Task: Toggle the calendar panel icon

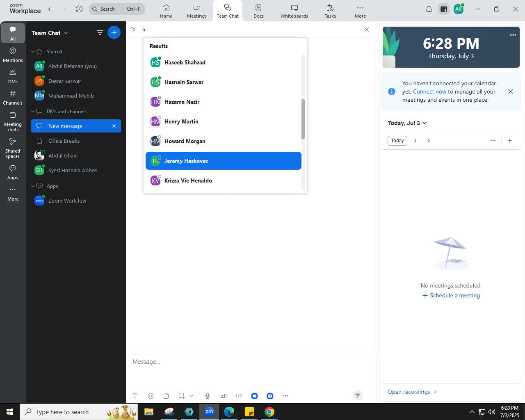Action: (x=444, y=9)
